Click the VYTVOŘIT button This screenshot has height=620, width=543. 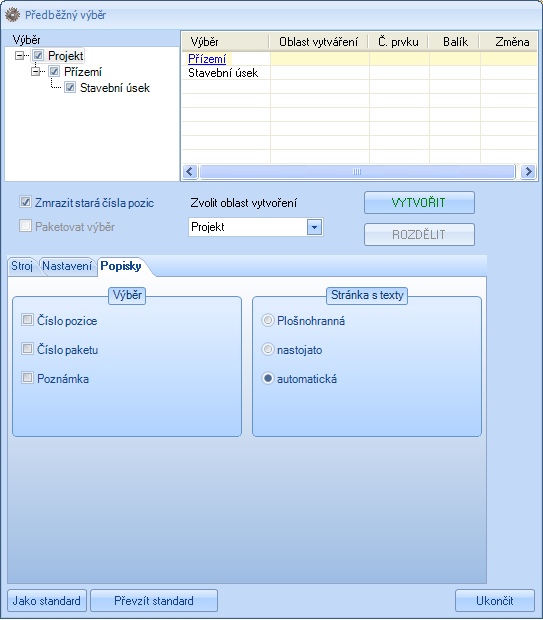[x=419, y=202]
